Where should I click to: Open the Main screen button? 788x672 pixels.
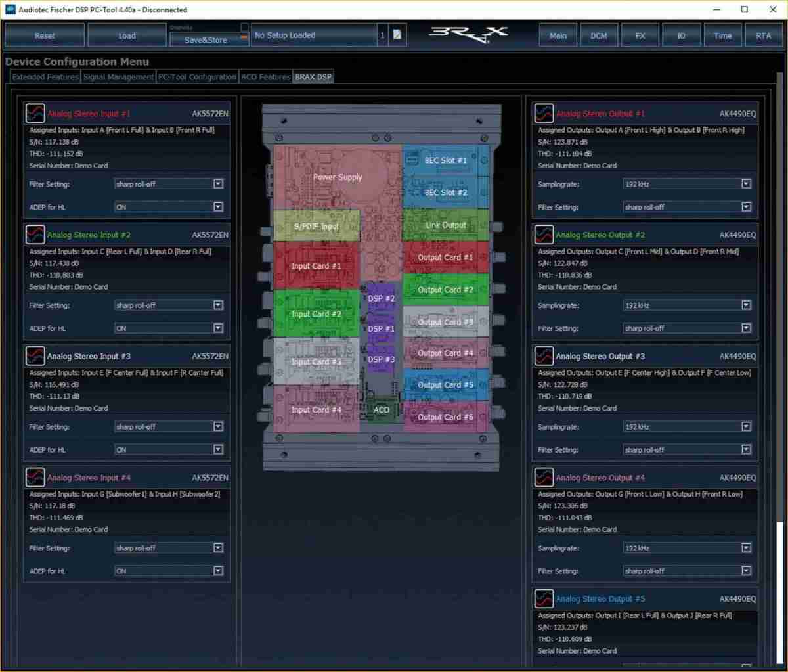pos(558,35)
